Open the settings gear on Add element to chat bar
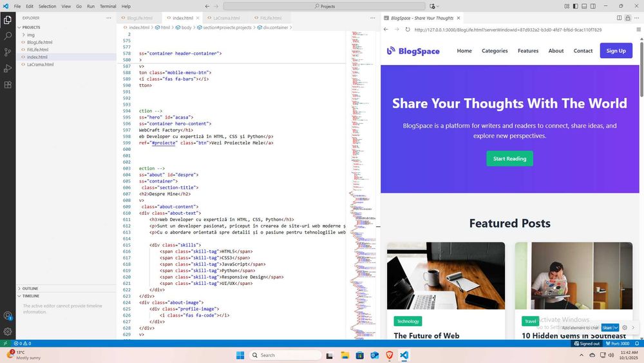 [625, 328]
